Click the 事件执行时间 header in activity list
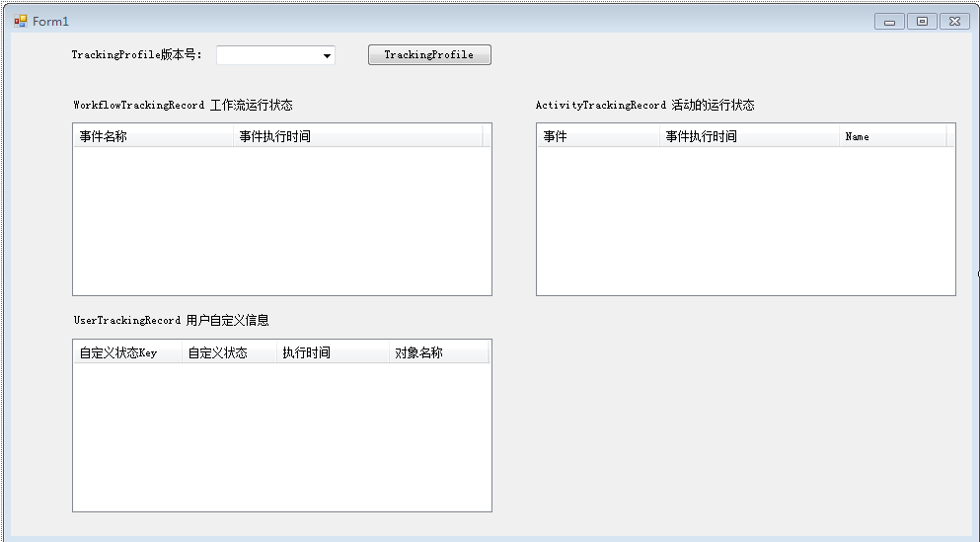The height and width of the screenshot is (542, 980). point(749,136)
